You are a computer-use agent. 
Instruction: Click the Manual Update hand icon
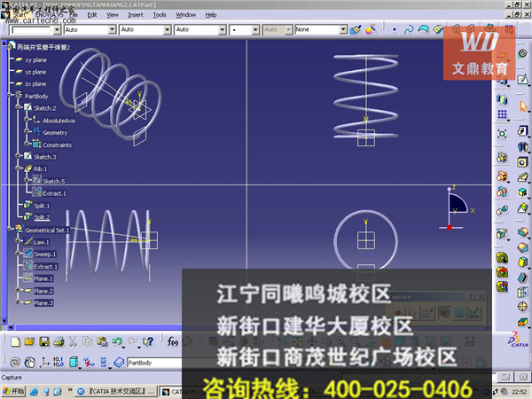pos(30,363)
